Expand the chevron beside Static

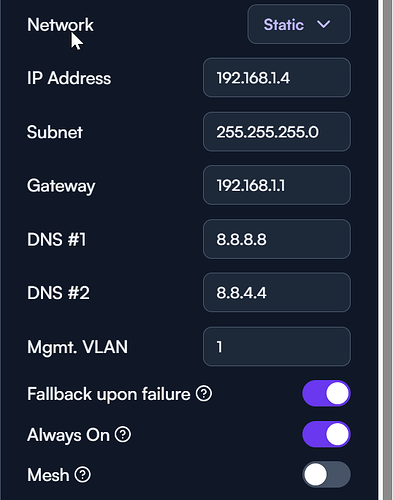[323, 24]
